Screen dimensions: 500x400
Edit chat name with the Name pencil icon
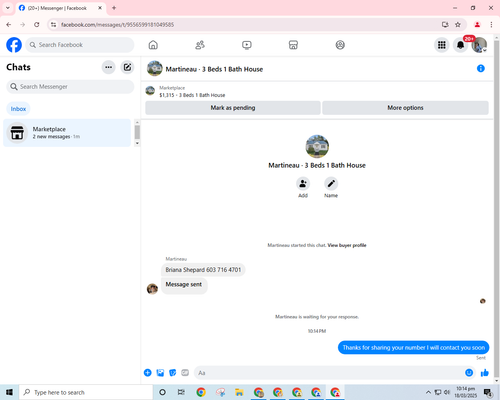(331, 184)
